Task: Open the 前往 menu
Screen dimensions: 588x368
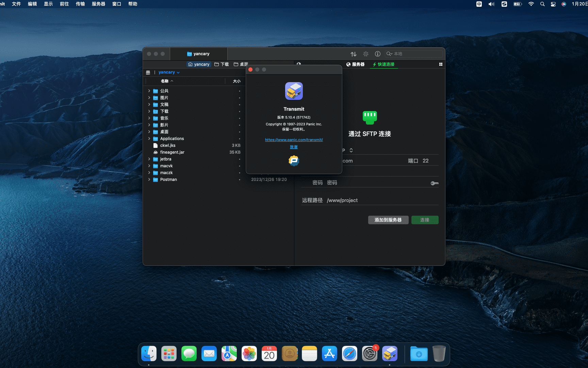Action: click(x=64, y=4)
